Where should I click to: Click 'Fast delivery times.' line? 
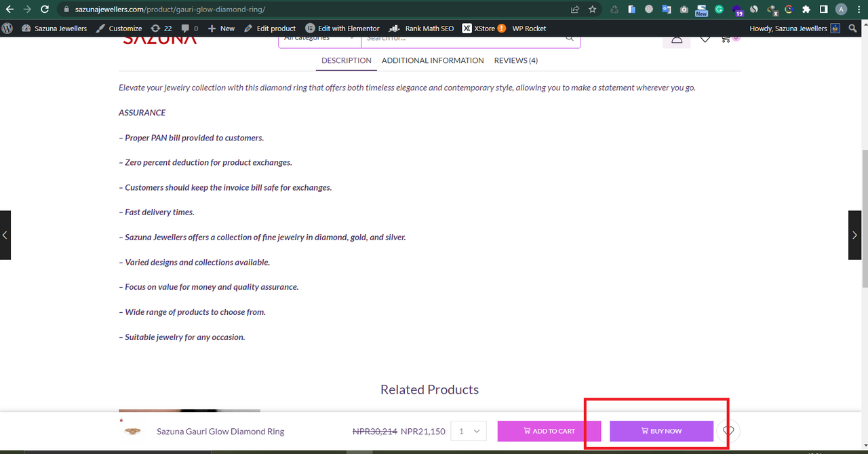[157, 212]
